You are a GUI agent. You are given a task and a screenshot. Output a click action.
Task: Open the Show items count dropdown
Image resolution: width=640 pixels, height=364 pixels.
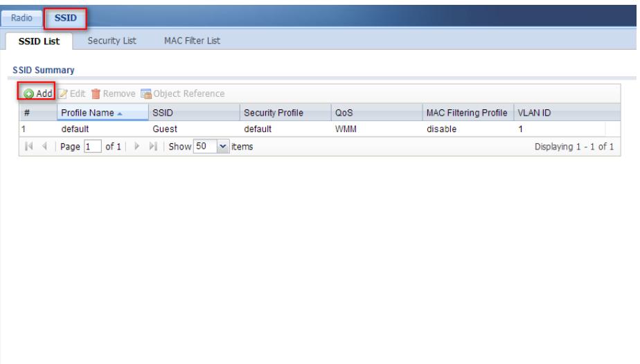coord(222,146)
